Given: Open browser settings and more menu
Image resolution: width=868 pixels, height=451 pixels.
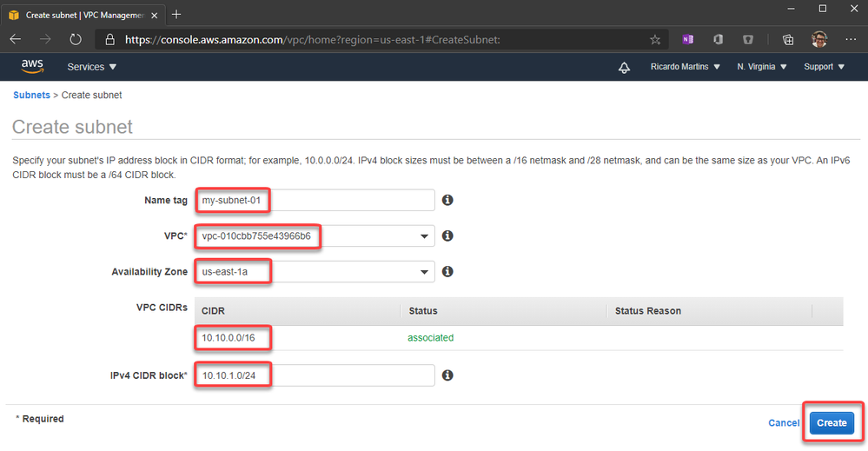Looking at the screenshot, I should coord(851,39).
